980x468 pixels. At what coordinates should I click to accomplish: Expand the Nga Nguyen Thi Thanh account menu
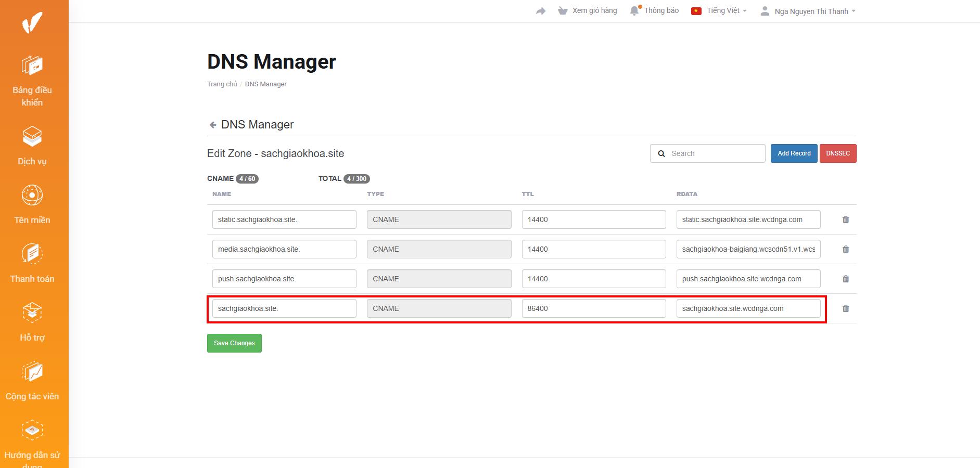coord(808,11)
